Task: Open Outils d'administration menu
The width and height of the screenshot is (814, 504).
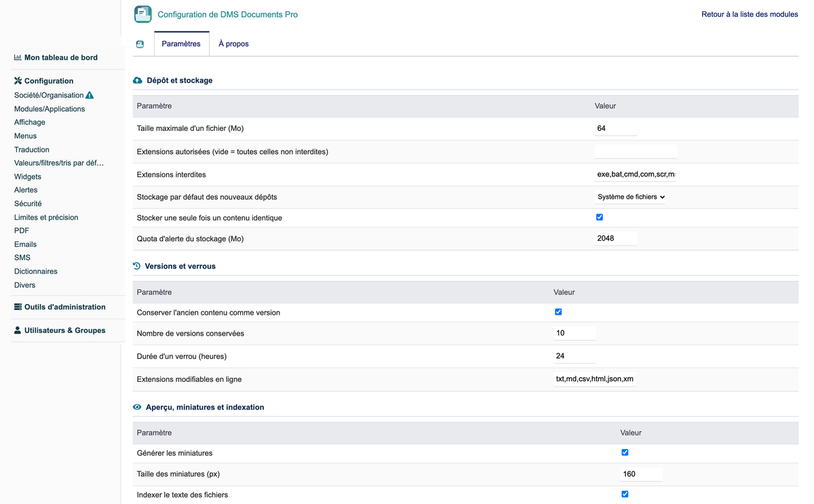Action: pyautogui.click(x=65, y=307)
